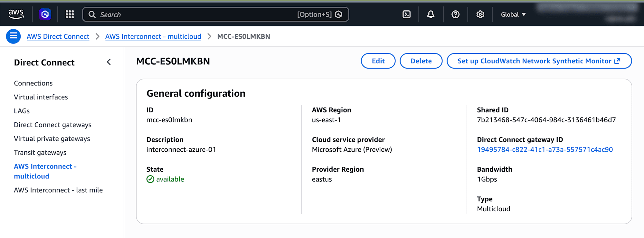Toggle the side navigation hamburger menu
The width and height of the screenshot is (644, 238).
[13, 36]
